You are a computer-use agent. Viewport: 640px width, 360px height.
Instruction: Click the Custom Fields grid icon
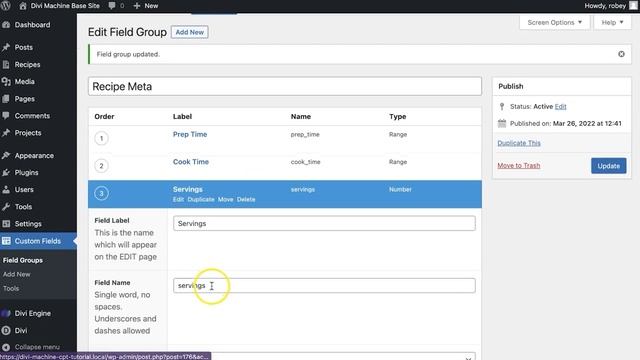[x=6, y=241]
